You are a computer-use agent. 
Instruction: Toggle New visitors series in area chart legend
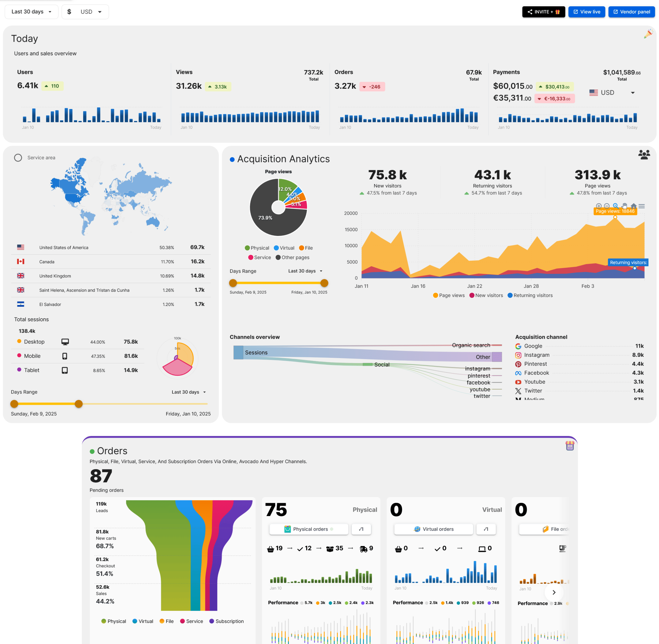486,295
